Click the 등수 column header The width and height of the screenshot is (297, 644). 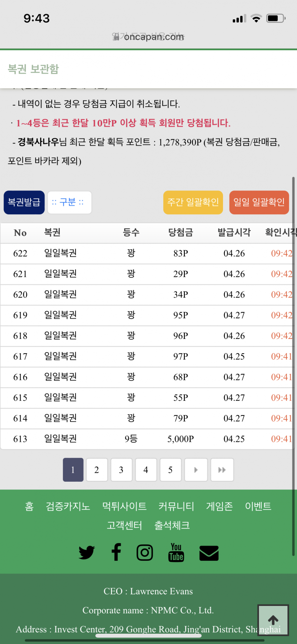coord(131,233)
